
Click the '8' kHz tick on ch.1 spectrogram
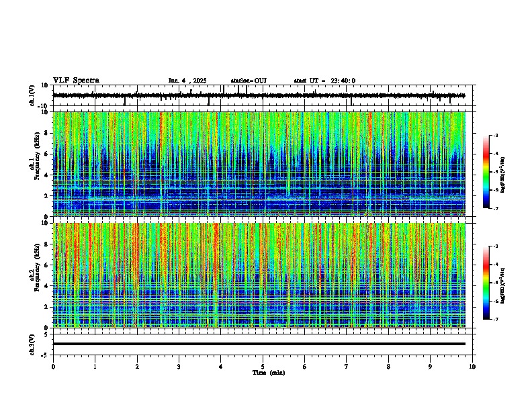click(47, 133)
